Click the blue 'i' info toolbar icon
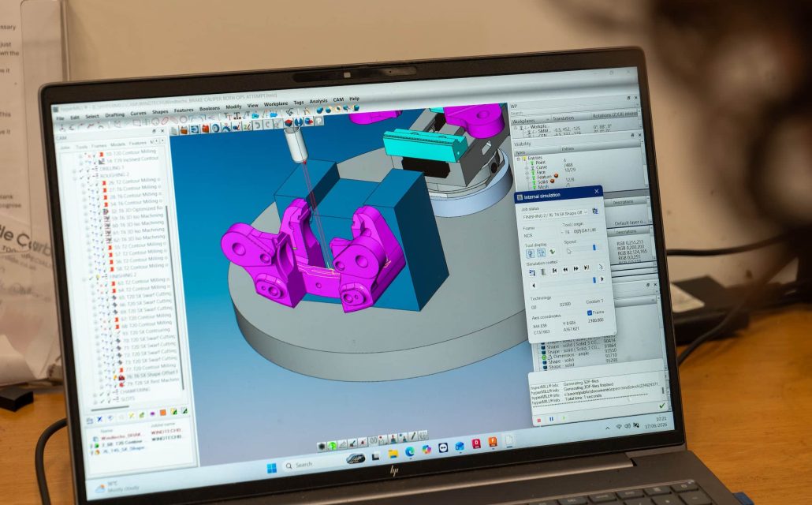Screen dimensions: 812x505 tap(237, 126)
